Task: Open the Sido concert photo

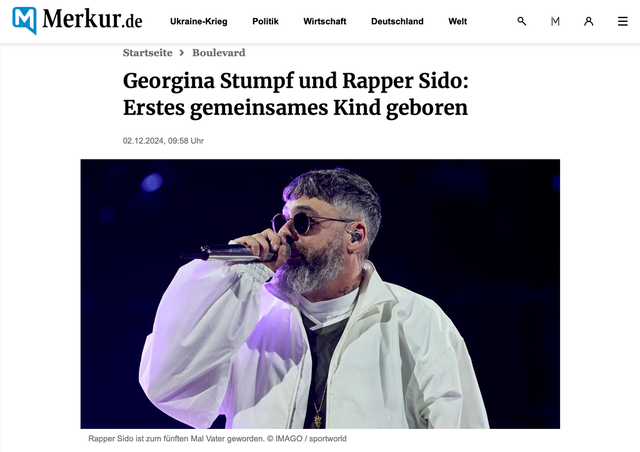Action: (x=320, y=294)
